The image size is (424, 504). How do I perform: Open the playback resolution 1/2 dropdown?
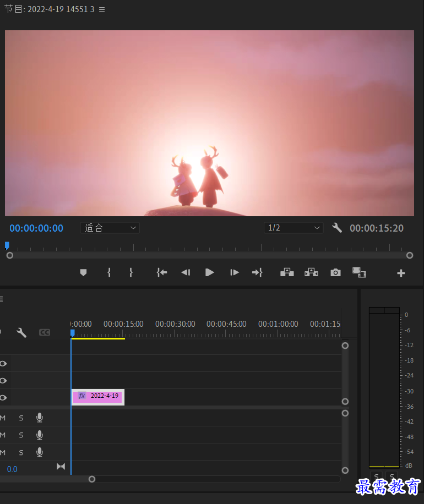(x=293, y=228)
